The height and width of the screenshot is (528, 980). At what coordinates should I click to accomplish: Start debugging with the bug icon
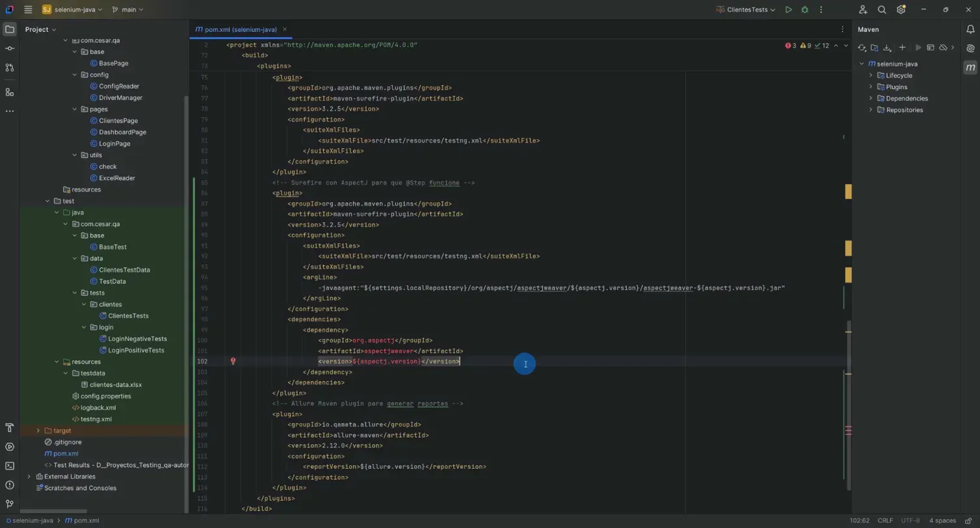point(804,9)
